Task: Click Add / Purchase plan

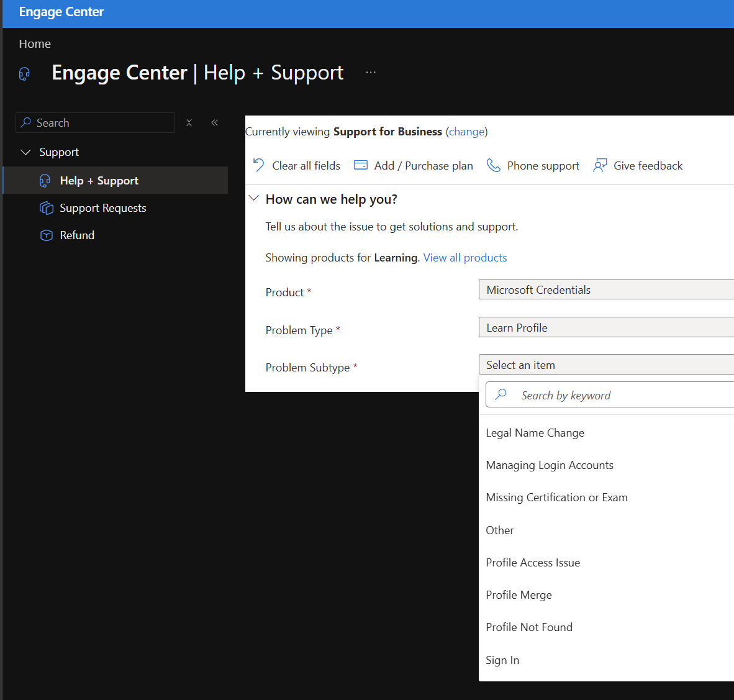Action: pyautogui.click(x=414, y=165)
